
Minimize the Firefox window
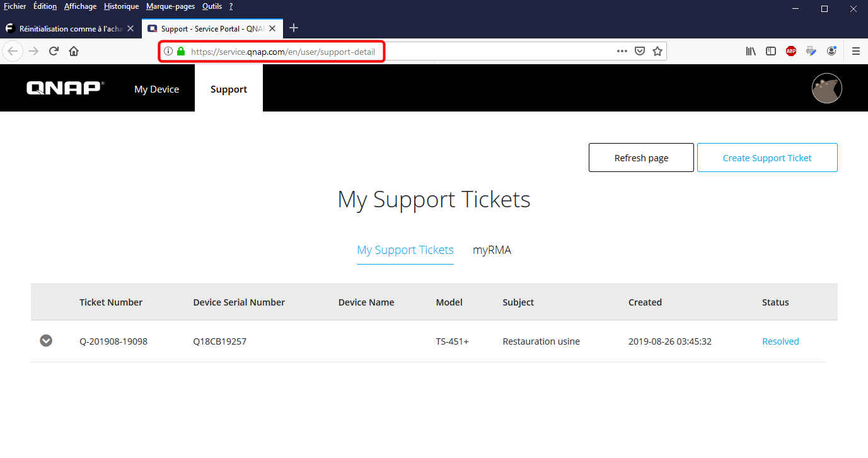795,9
